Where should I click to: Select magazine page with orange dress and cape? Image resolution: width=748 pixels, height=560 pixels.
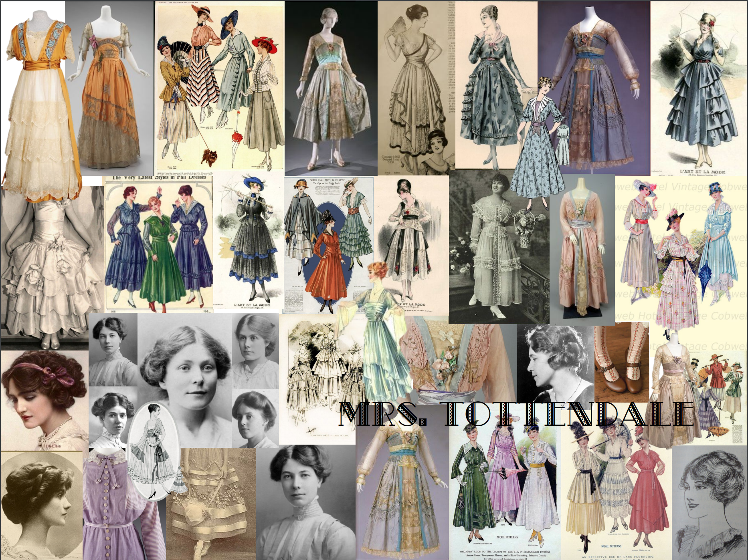[x=329, y=245]
